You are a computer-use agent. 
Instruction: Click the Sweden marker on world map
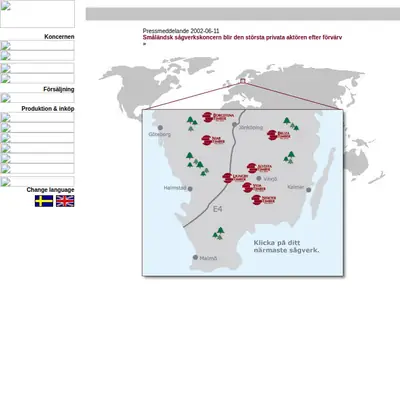[243, 81]
